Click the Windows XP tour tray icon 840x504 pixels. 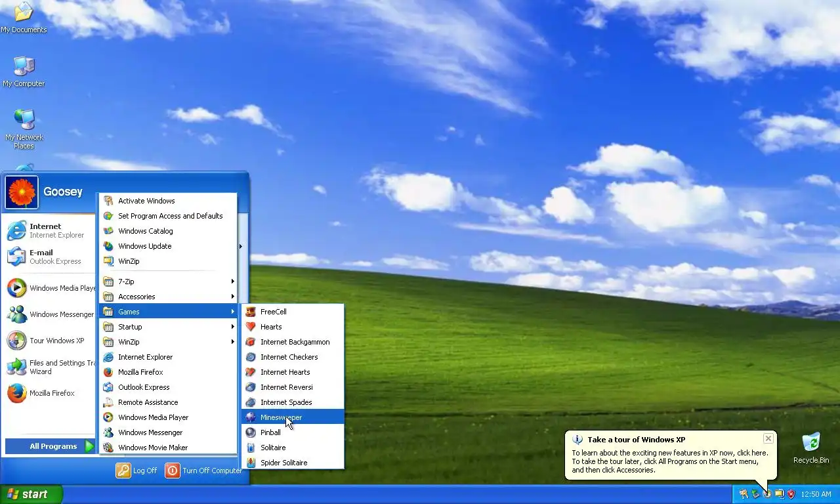tap(767, 494)
